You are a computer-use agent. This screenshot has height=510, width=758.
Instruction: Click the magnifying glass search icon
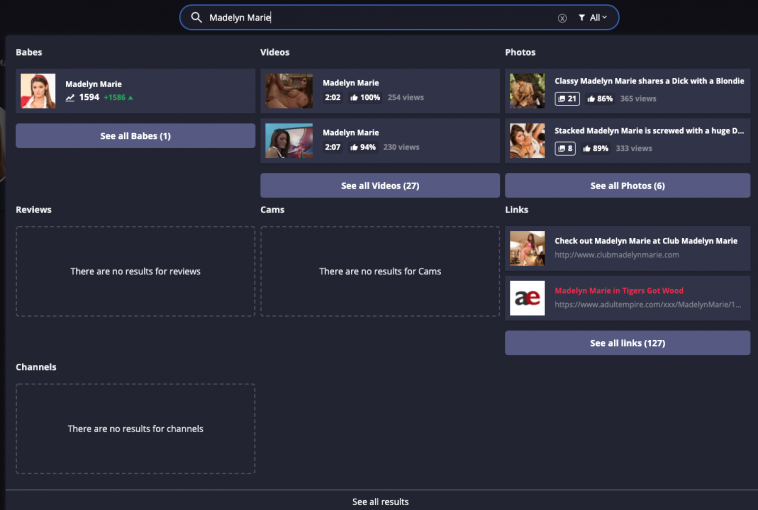point(196,18)
